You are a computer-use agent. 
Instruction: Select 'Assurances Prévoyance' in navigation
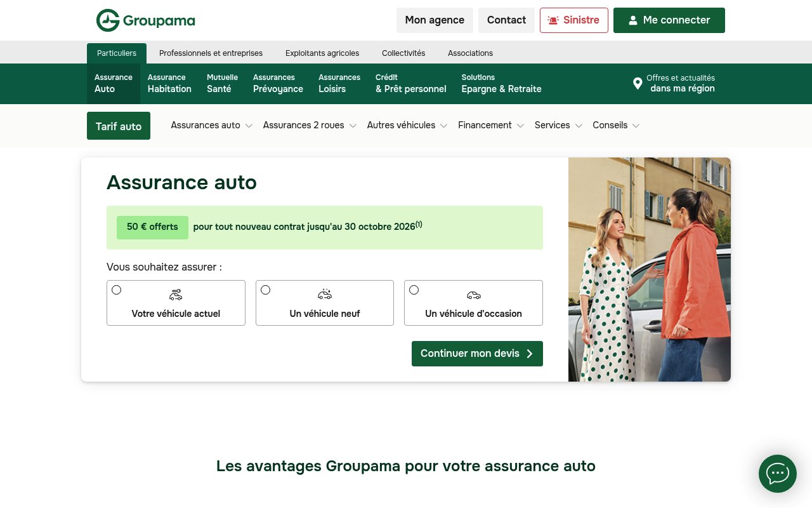[x=278, y=83]
